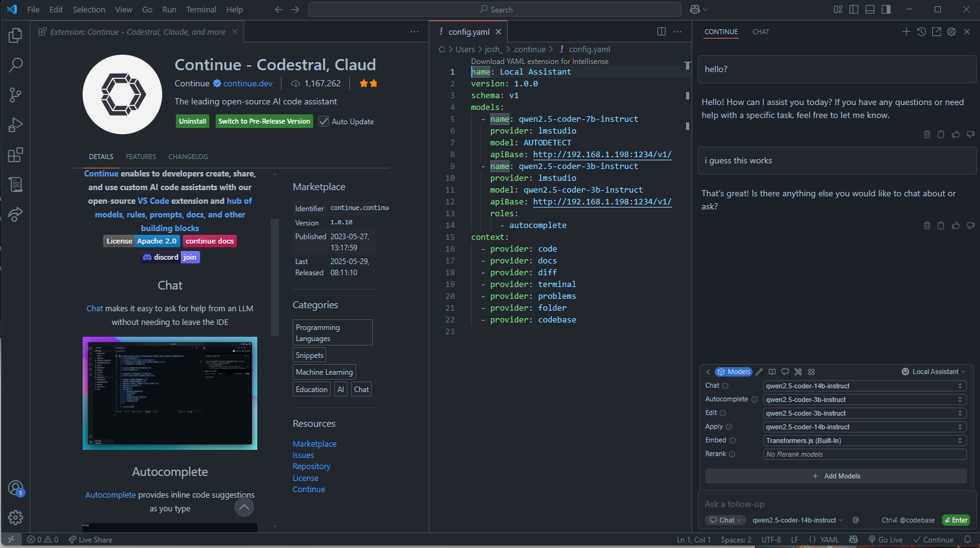Viewport: 980px width, 548px height.
Task: Select the MCP blocks icon in Continue toolbar
Action: pos(811,372)
